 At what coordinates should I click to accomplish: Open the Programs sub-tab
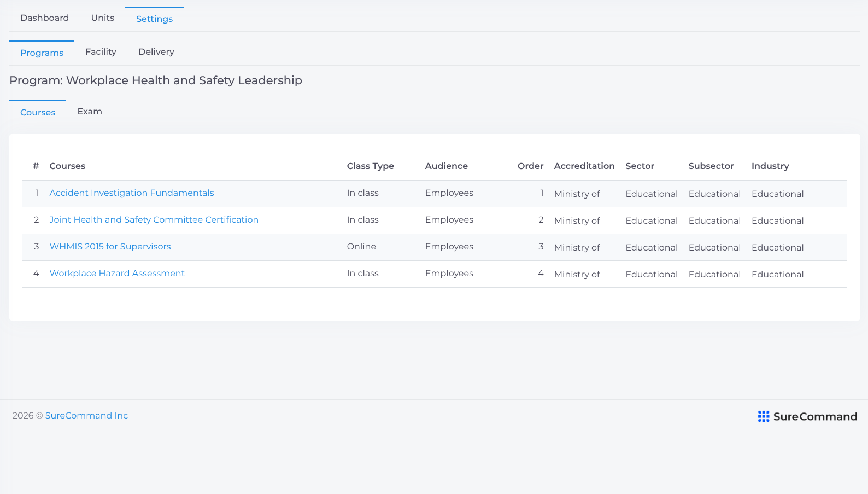coord(42,53)
